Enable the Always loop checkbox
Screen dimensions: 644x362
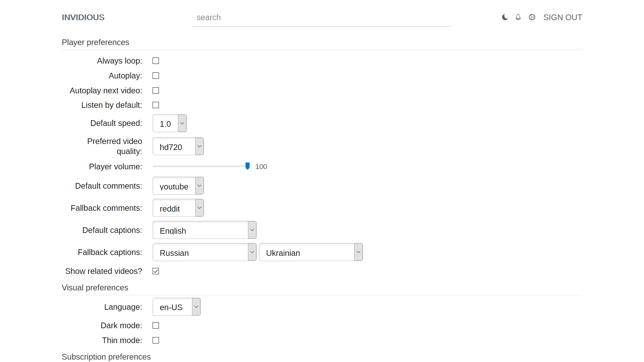156,61
